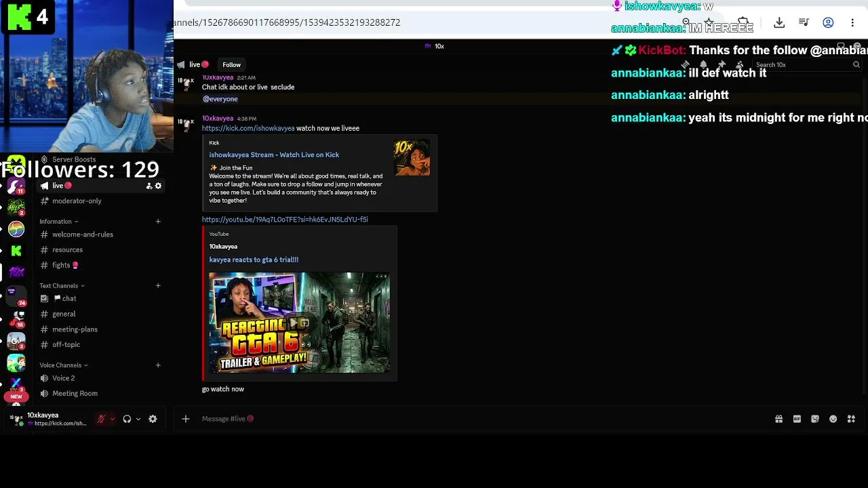Select the purple 10x server icon
The image size is (868, 488).
click(16, 272)
